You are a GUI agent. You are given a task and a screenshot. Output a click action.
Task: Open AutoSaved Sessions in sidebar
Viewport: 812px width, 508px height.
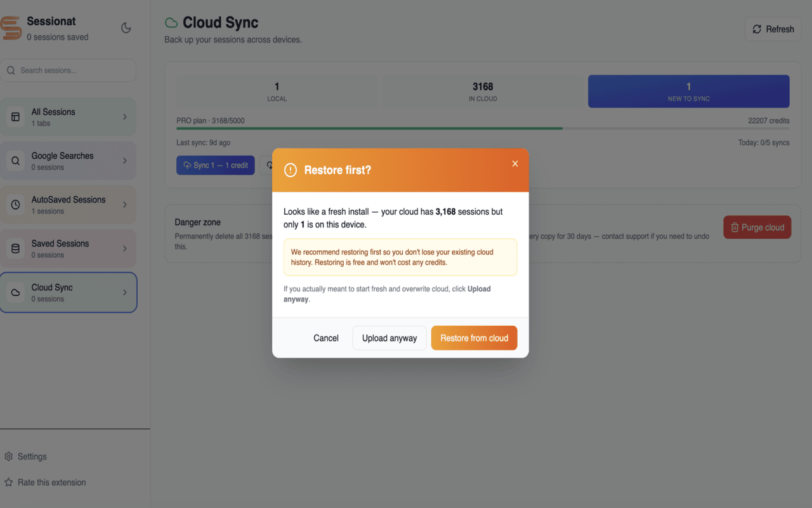click(68, 204)
